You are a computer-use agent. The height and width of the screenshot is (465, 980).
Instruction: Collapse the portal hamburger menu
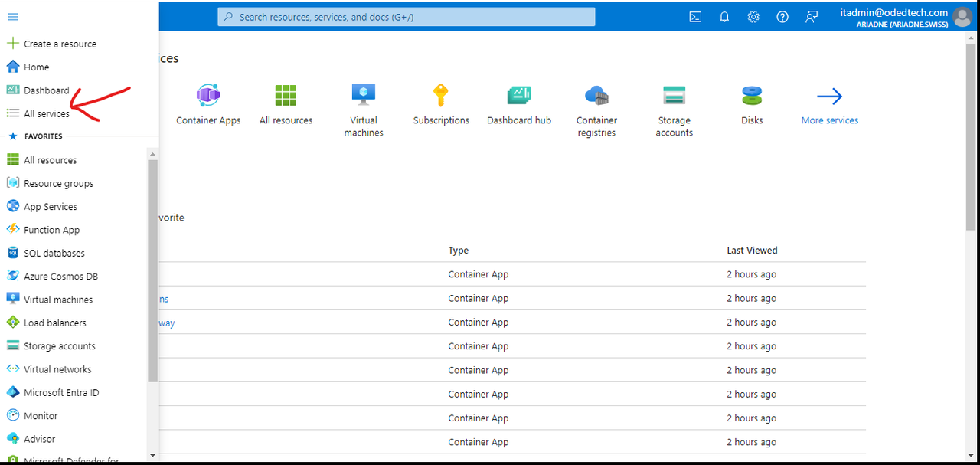(x=13, y=16)
